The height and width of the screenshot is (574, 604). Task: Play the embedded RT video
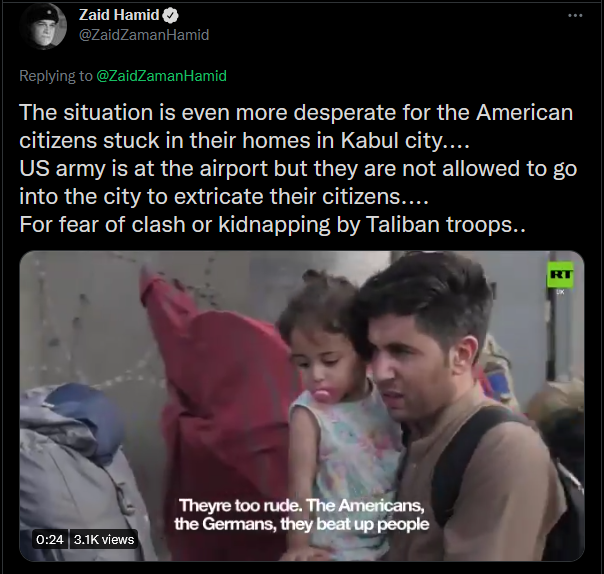coord(302,406)
